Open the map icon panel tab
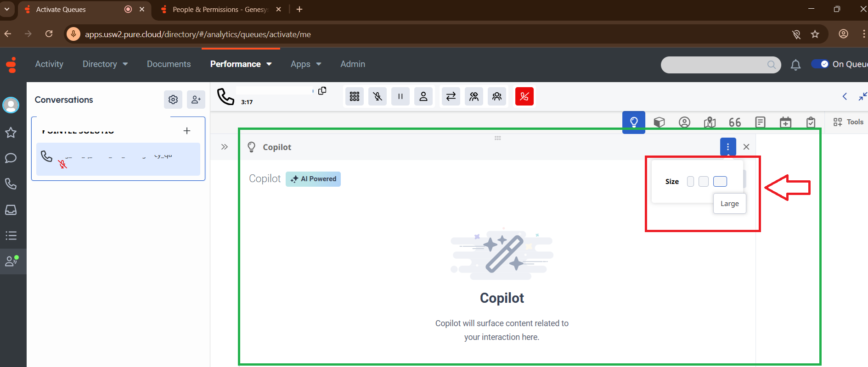Viewport: 868px width, 367px height. click(710, 122)
